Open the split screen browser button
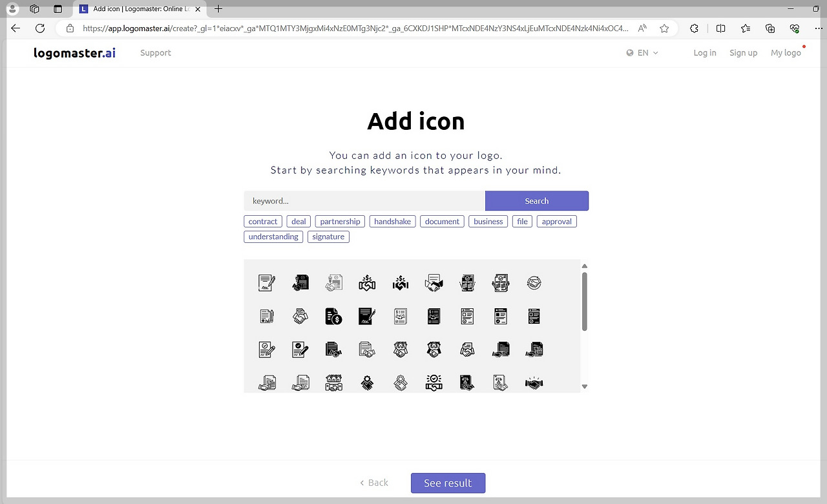 pos(721,28)
